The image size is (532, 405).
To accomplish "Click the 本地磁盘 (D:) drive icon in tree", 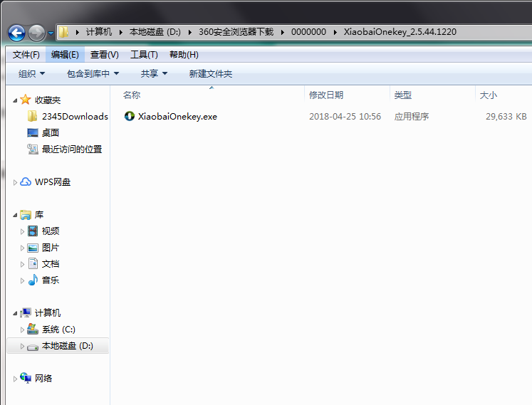I will pyautogui.click(x=33, y=347).
